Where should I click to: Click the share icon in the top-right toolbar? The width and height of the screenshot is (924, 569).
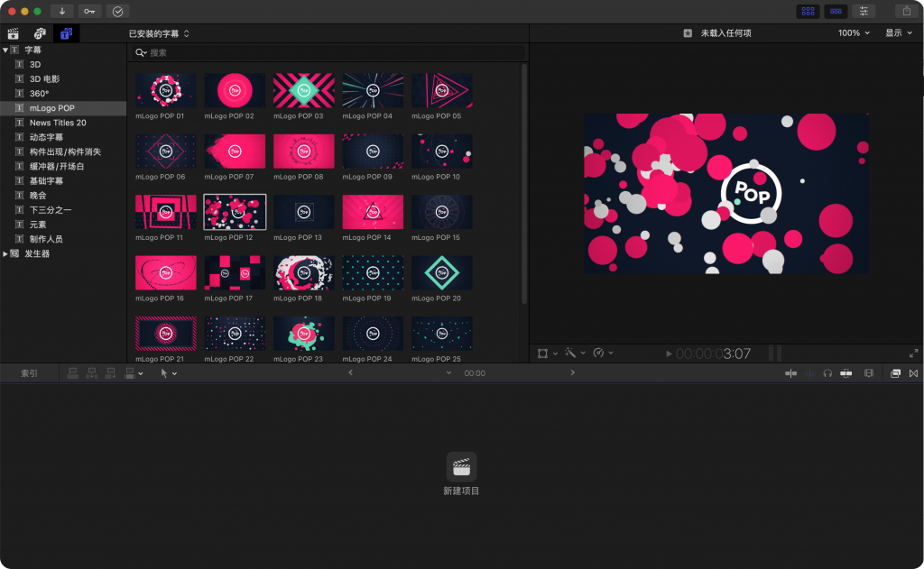tap(908, 11)
